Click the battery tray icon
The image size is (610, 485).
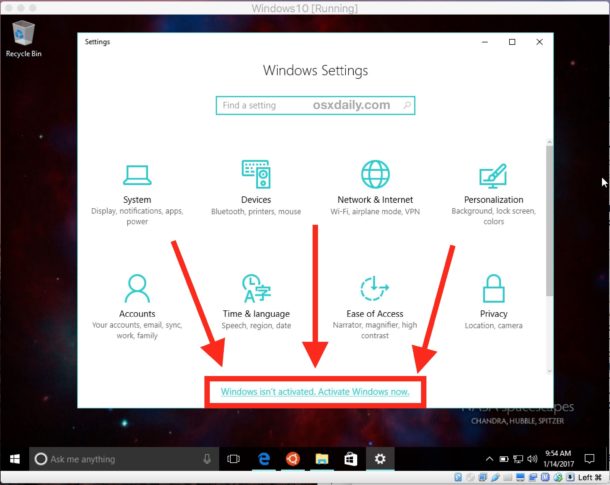click(x=504, y=459)
